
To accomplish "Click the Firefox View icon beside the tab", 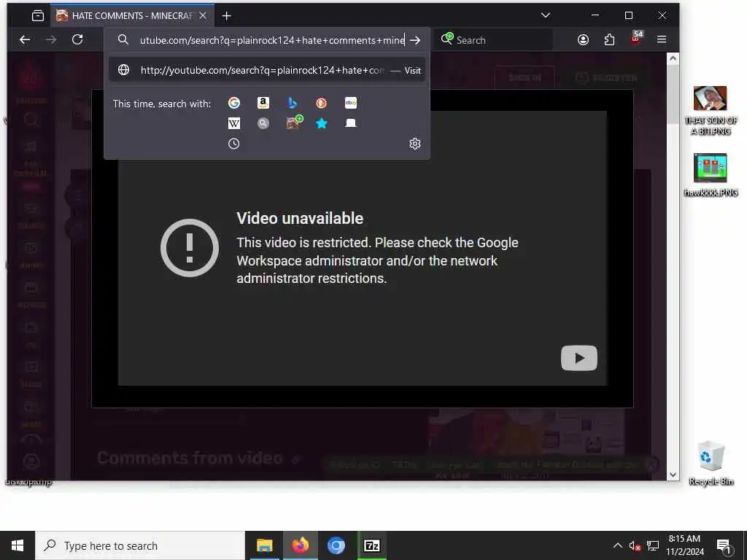I will point(38,16).
